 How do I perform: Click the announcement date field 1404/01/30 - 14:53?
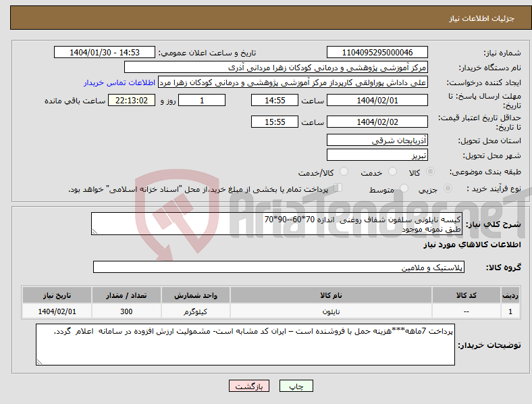point(105,52)
